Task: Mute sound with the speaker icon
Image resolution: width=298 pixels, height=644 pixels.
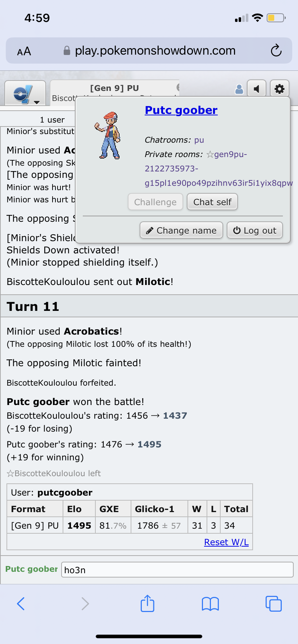Action: [x=257, y=89]
